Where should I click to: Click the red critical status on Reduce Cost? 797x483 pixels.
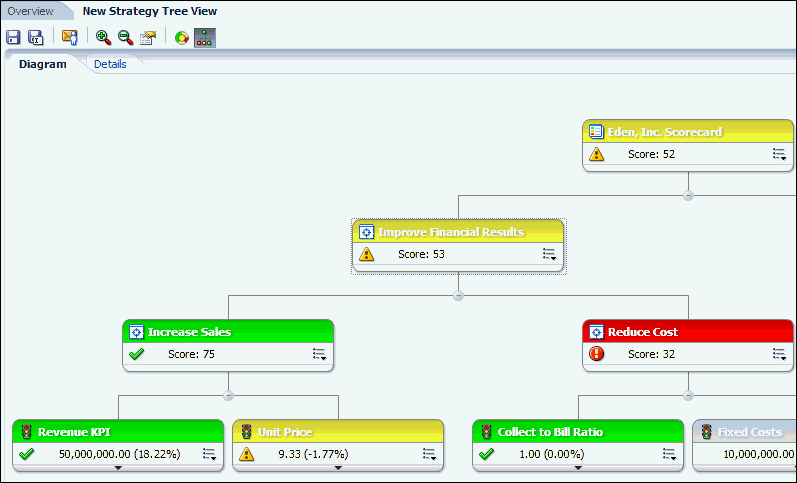click(x=596, y=353)
